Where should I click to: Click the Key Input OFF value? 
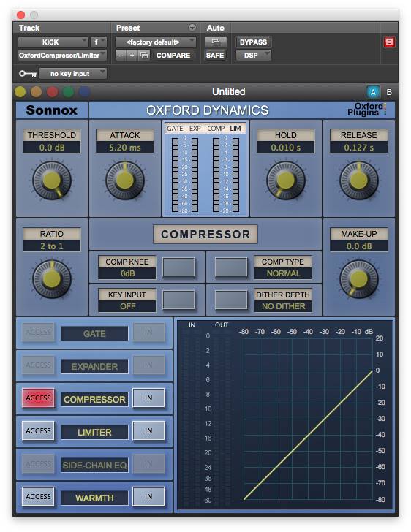pyautogui.click(x=127, y=306)
